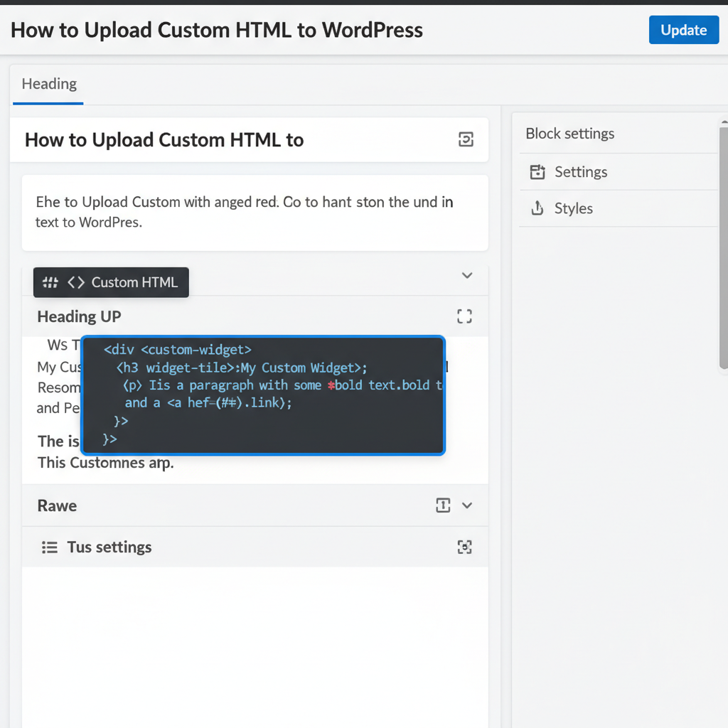
Task: Toggle fullscreen on the Heading UP row
Action: (x=464, y=316)
